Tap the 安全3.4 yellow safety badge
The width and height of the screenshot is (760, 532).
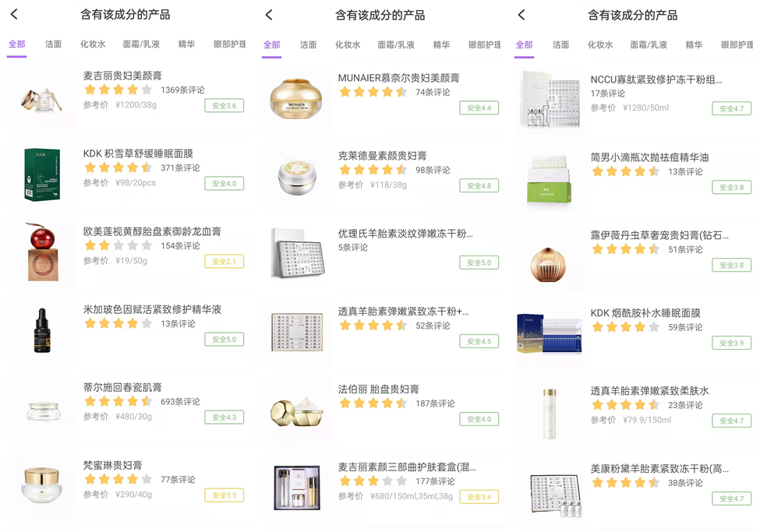pos(479,497)
